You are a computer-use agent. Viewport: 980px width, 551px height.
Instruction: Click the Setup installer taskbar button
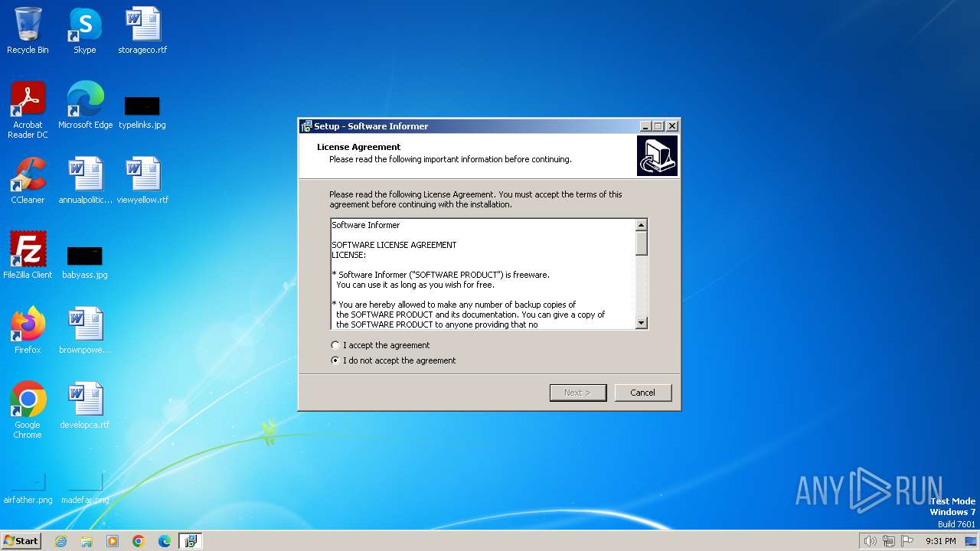tap(191, 541)
